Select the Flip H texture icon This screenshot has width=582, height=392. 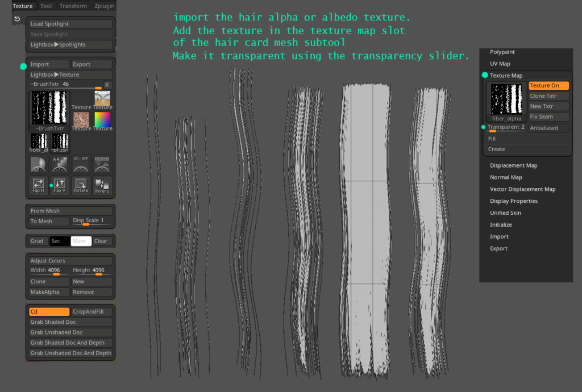38,186
